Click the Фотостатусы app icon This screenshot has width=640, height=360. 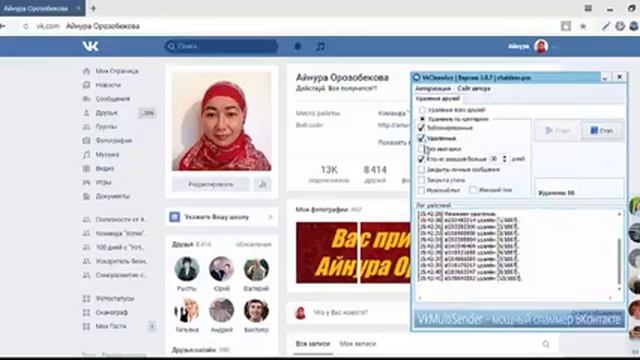tap(86, 299)
